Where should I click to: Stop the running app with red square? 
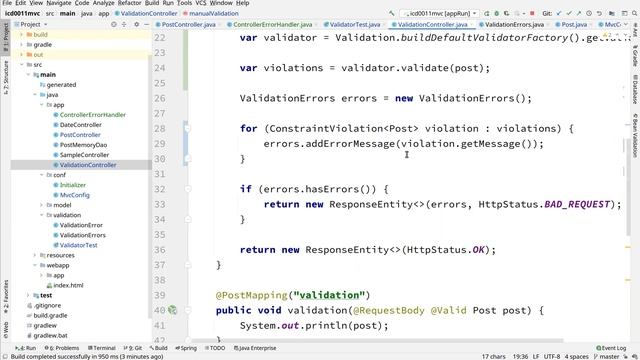(532, 13)
